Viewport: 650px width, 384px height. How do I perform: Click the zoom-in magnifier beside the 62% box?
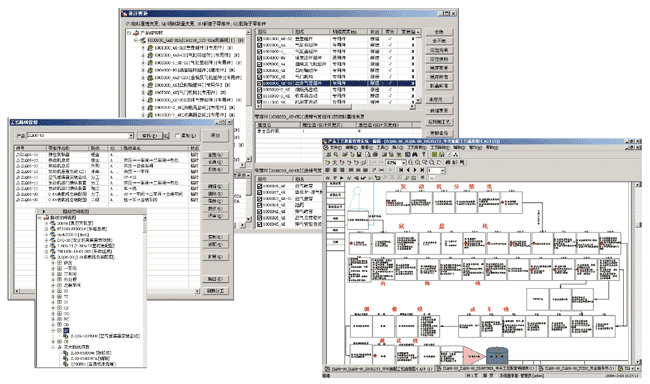410,163
